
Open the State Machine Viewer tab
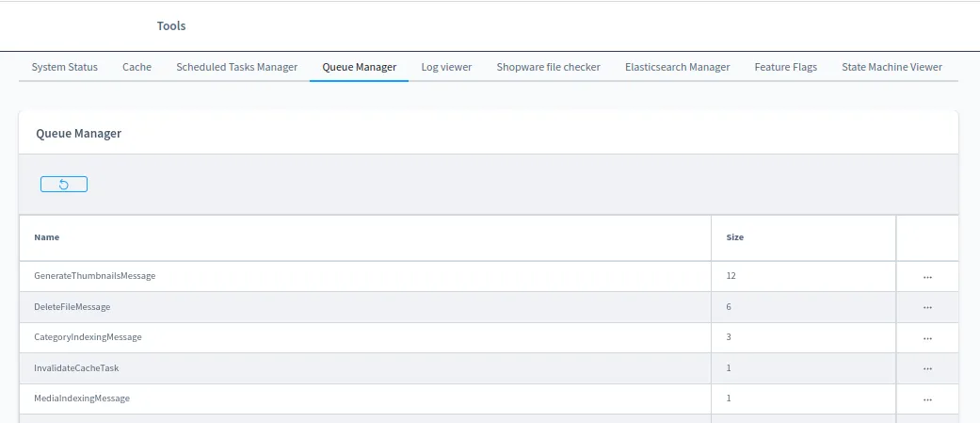tap(892, 67)
